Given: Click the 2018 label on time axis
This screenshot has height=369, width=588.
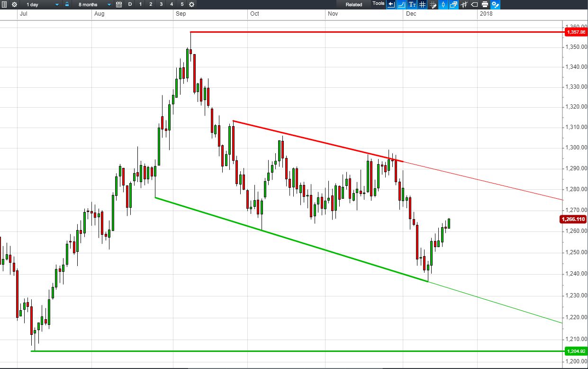Looking at the screenshot, I should point(486,14).
